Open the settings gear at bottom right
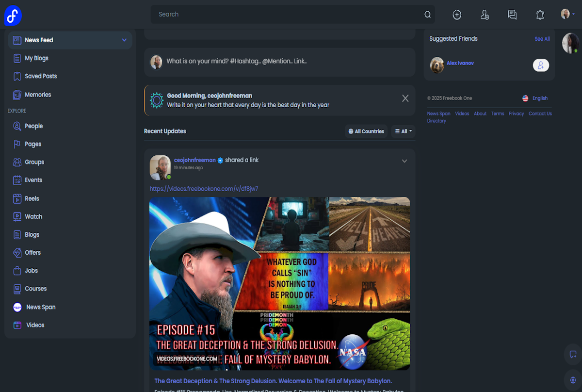 pos(573,380)
